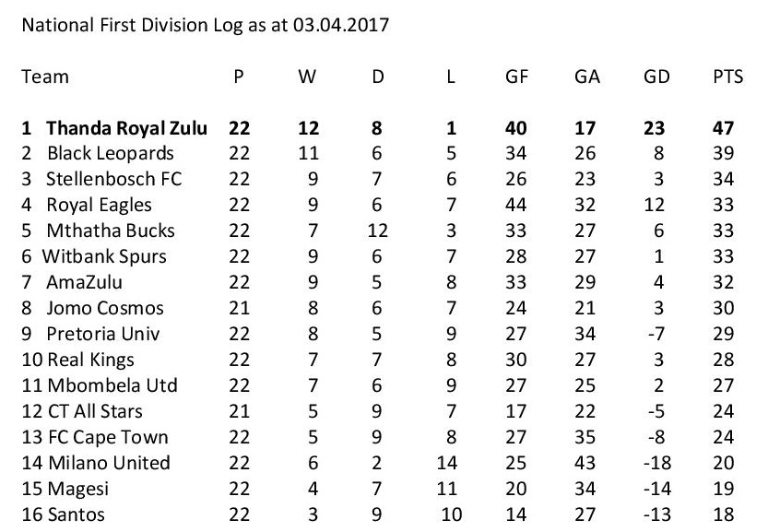Click the PTS column header
The width and height of the screenshot is (768, 532).
pos(727,77)
